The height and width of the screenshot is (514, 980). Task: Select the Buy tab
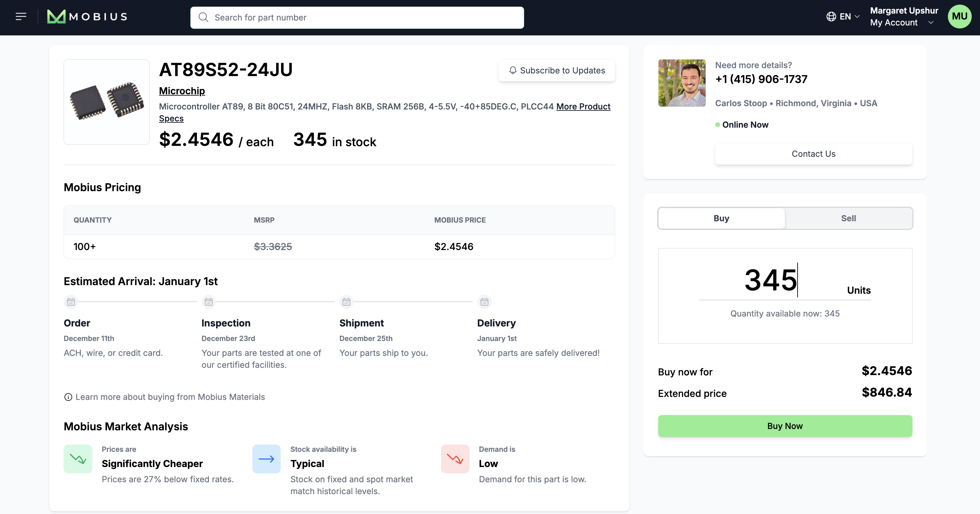pos(721,218)
